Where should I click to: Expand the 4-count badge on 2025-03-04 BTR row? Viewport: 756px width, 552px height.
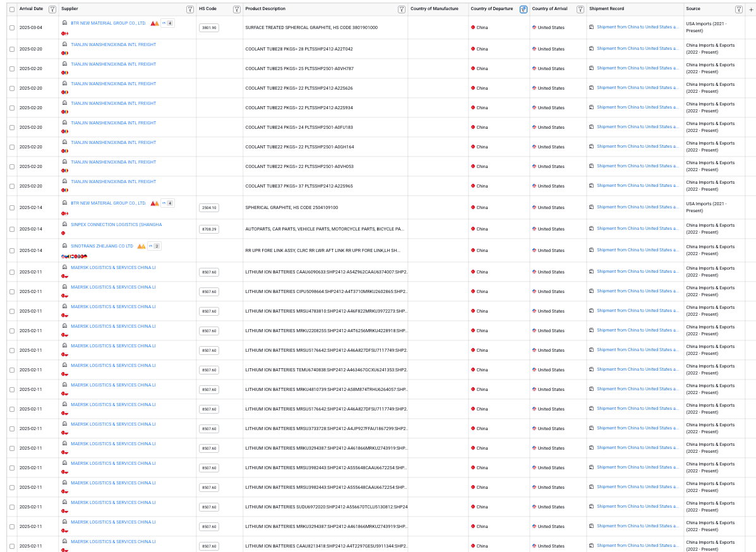[x=167, y=23]
